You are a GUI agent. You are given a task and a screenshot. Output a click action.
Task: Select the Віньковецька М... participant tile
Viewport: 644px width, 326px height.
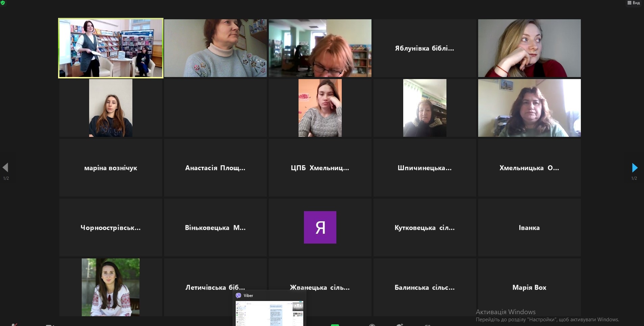tap(215, 228)
